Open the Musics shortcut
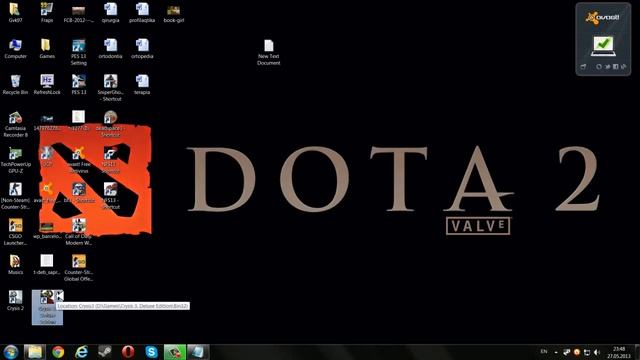Image resolution: width=640 pixels, height=360 pixels. [x=15, y=264]
